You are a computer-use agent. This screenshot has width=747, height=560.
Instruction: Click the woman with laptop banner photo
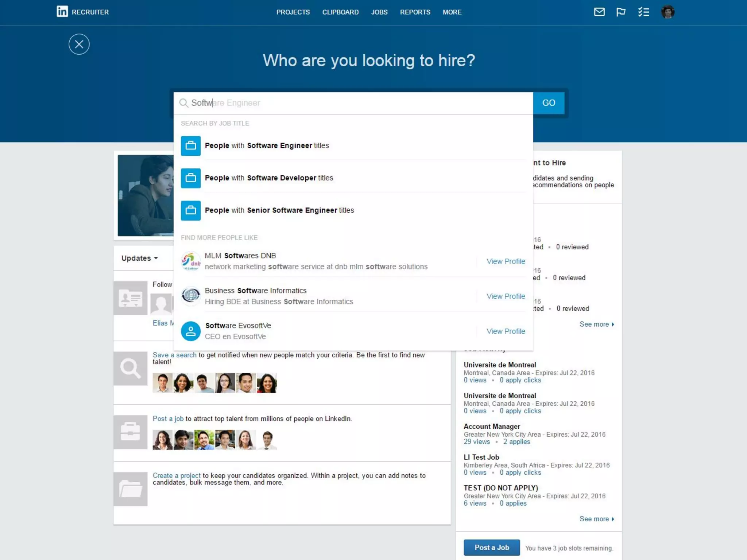point(146,195)
